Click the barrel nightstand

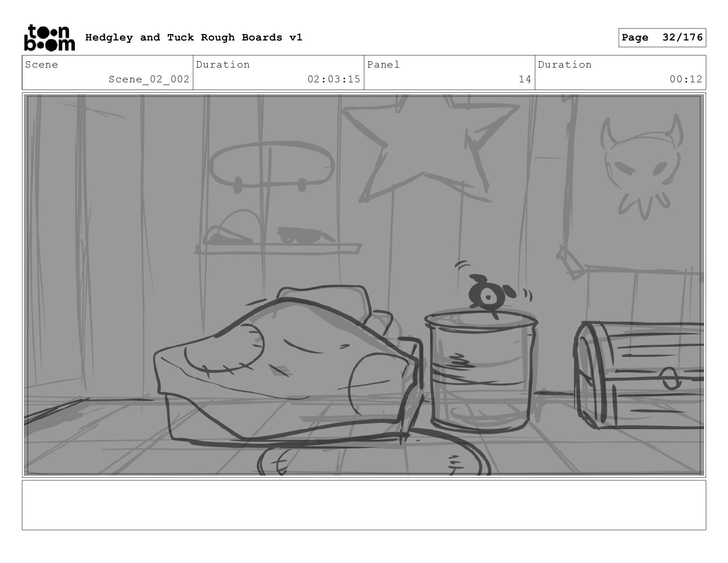coord(480,369)
